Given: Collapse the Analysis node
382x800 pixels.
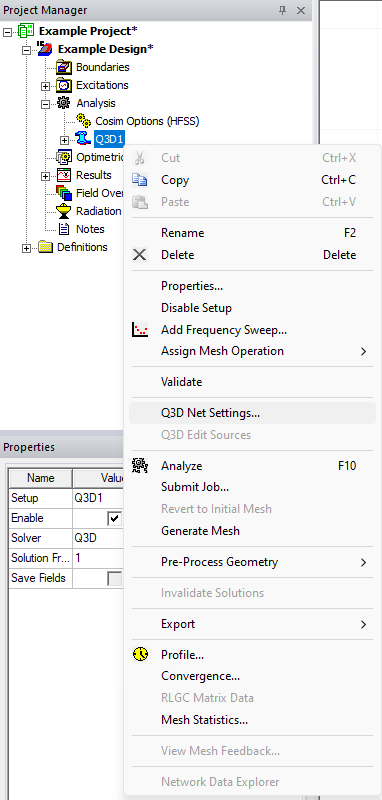Looking at the screenshot, I should (46, 104).
